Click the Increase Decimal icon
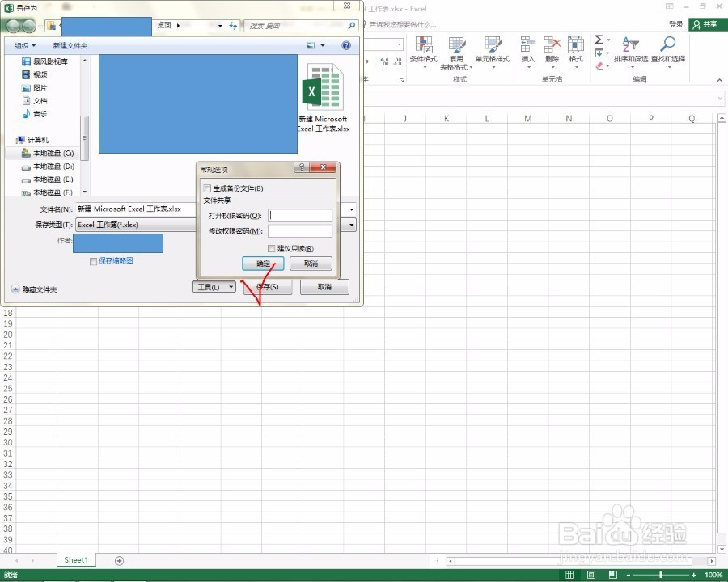 [384, 61]
